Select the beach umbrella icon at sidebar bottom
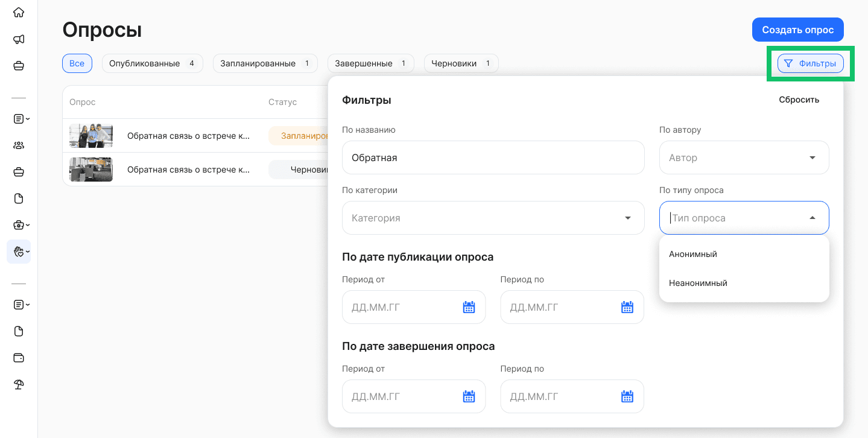Screen dimensions: 868x438 click(19, 384)
